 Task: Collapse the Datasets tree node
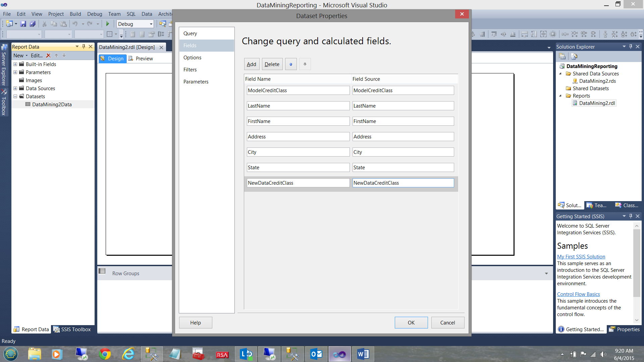15,96
